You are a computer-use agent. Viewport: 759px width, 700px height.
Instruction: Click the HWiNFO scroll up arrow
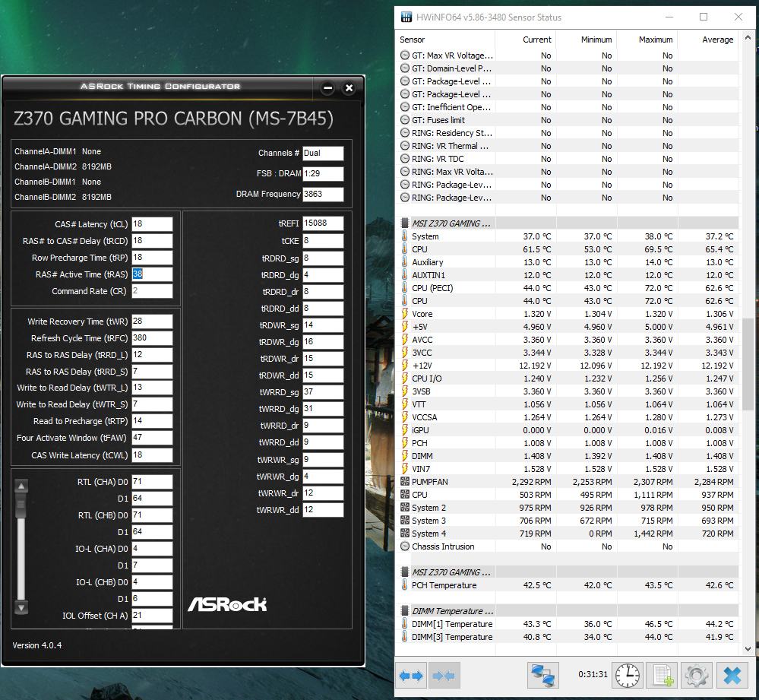(748, 38)
